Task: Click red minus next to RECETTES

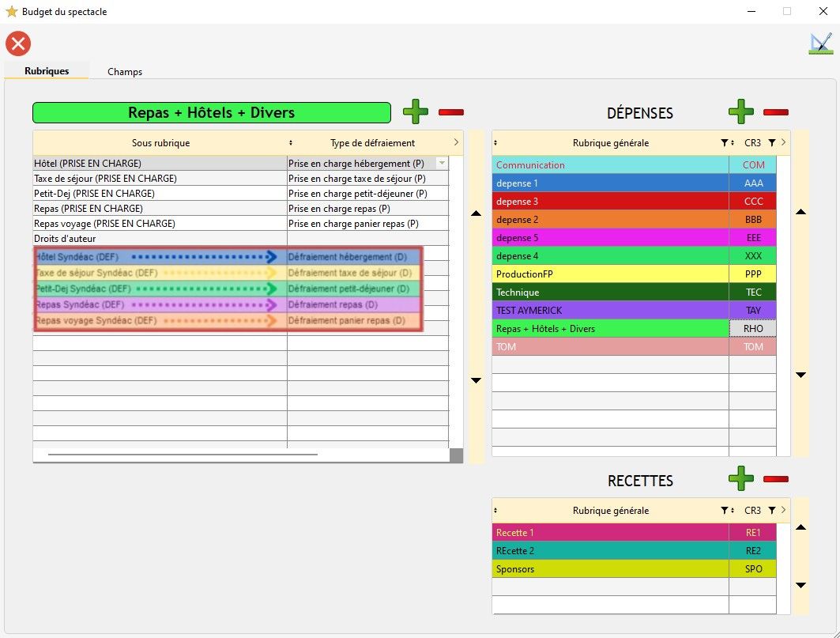Action: pos(776,478)
